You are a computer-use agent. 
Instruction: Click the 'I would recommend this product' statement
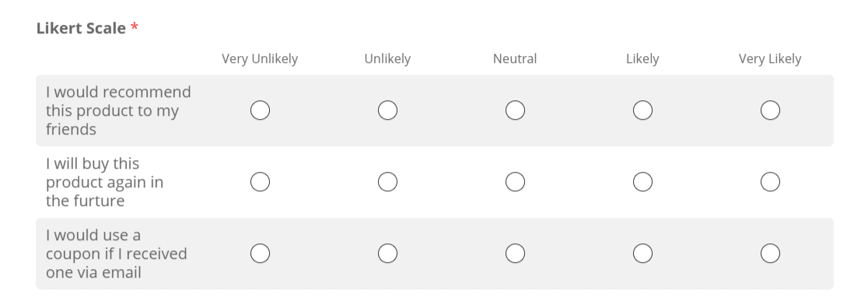point(118,110)
